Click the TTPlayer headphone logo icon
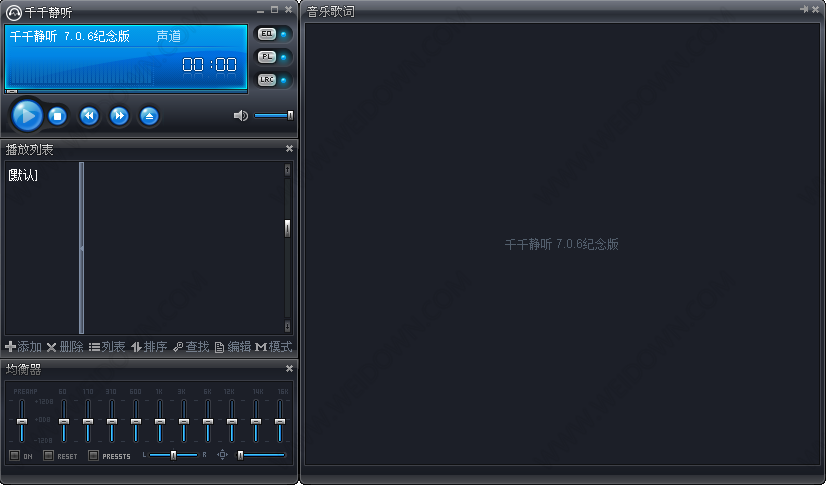 pos(13,12)
